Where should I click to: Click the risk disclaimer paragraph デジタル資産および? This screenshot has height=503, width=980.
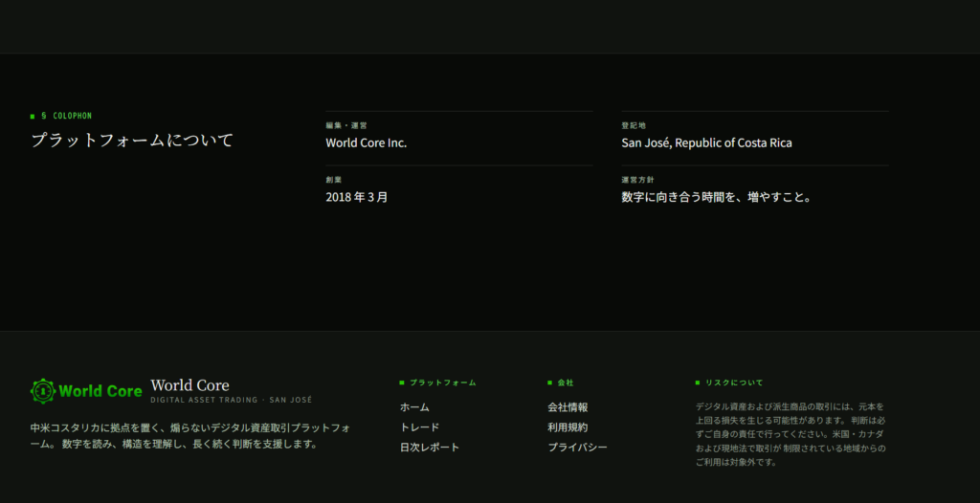(x=791, y=434)
